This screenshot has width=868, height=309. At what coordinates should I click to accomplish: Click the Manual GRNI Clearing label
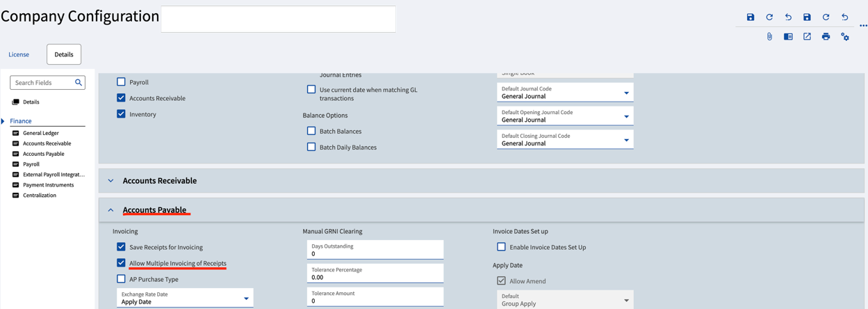pyautogui.click(x=332, y=231)
